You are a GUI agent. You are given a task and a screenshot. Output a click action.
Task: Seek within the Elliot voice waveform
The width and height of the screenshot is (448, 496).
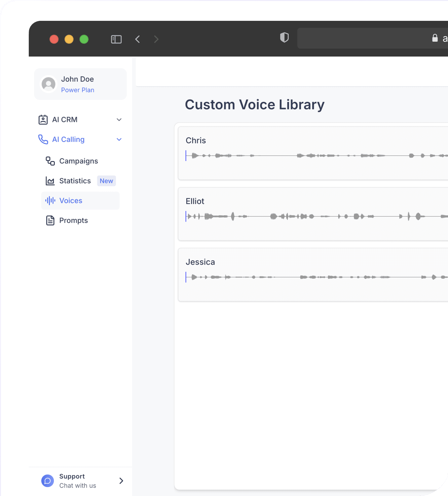click(x=317, y=216)
